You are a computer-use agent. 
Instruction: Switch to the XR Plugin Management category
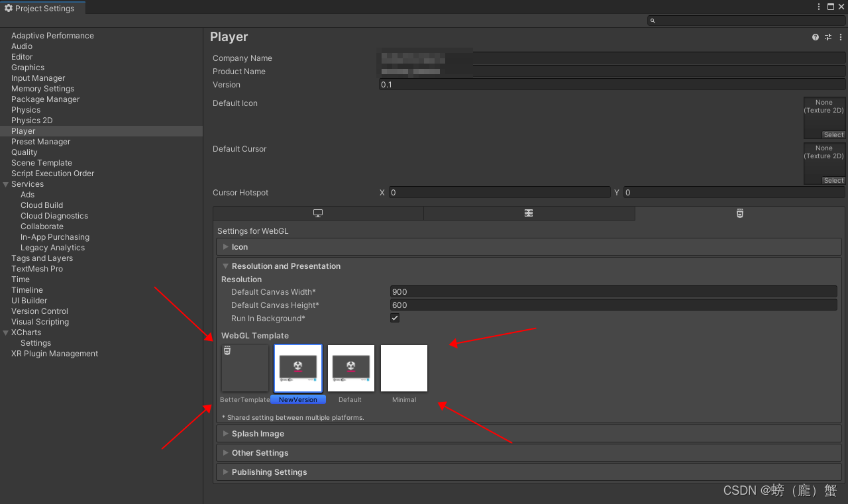coord(54,353)
